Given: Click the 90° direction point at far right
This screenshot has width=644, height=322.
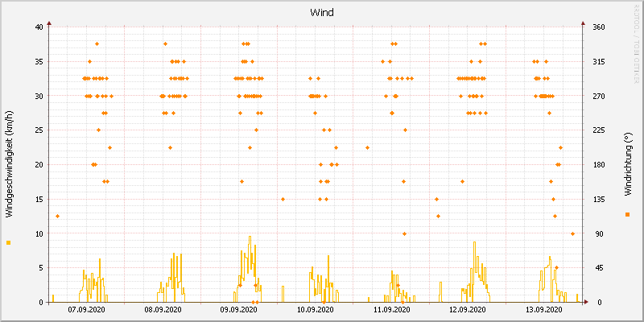Looking at the screenshot, I should point(572,233).
